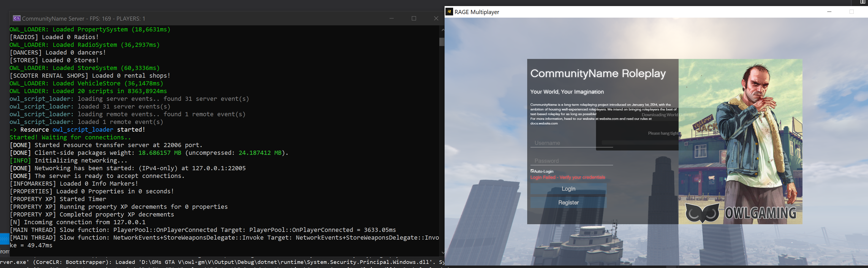
Task: Click the RAGE Multiplayer title text
Action: pos(477,12)
